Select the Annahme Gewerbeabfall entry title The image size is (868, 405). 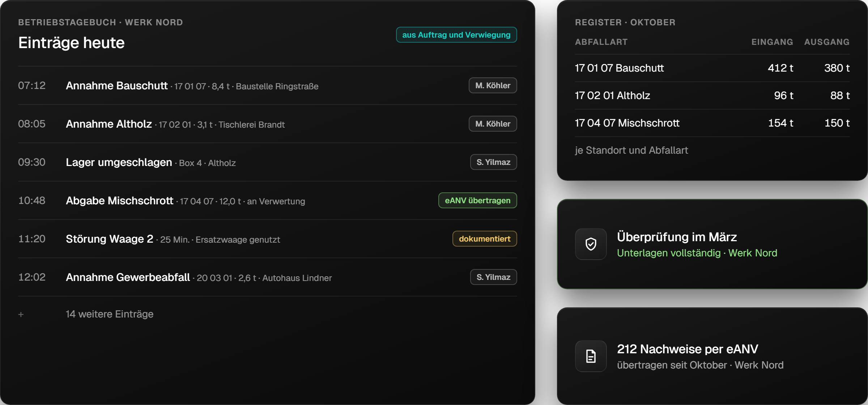(x=128, y=277)
